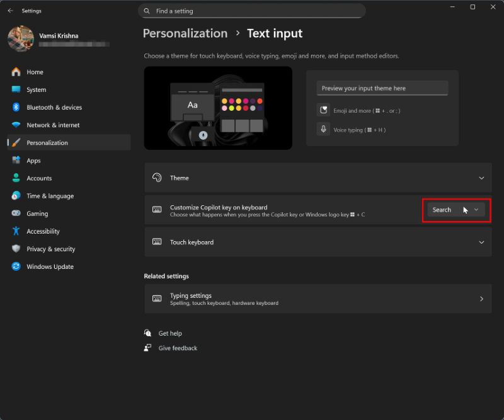Click the Give feedback link
Image resolution: width=504 pixels, height=420 pixels.
(178, 348)
